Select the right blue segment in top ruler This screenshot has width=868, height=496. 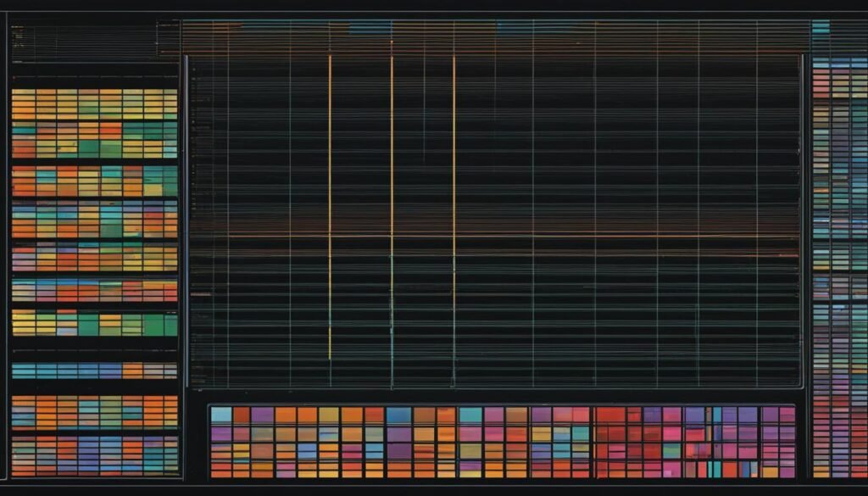pos(515,28)
